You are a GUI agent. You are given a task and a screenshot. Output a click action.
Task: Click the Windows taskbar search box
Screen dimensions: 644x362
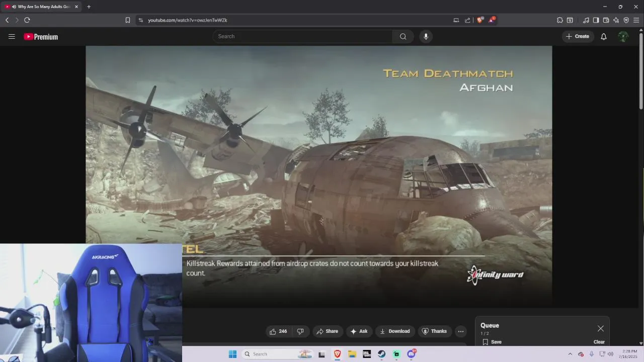[x=278, y=354]
